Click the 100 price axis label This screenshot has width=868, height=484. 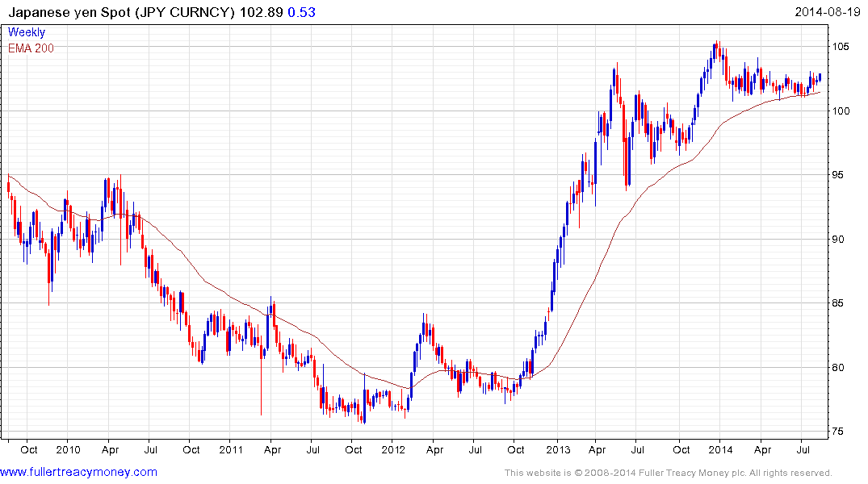pos(841,111)
